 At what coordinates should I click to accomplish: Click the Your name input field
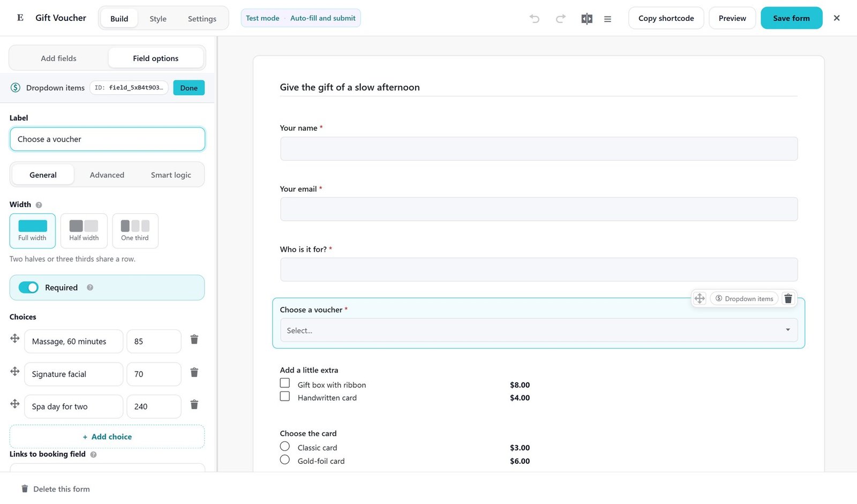click(539, 149)
